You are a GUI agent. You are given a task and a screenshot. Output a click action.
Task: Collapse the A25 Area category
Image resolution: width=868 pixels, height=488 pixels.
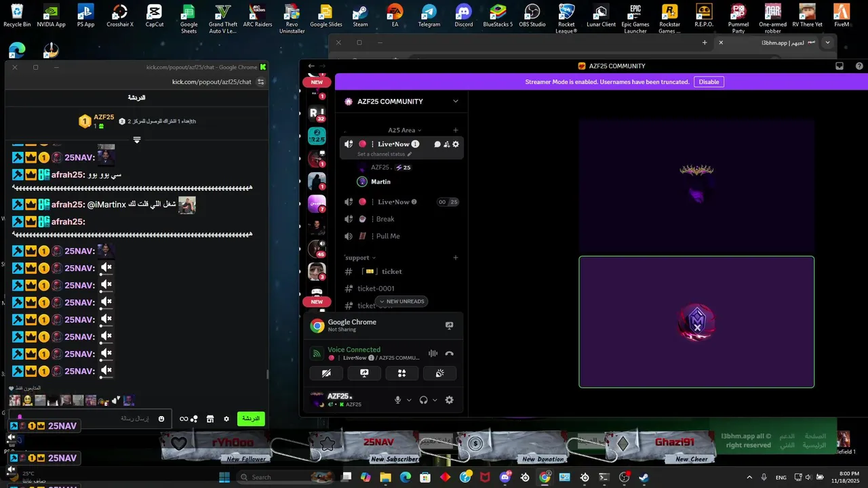point(404,130)
